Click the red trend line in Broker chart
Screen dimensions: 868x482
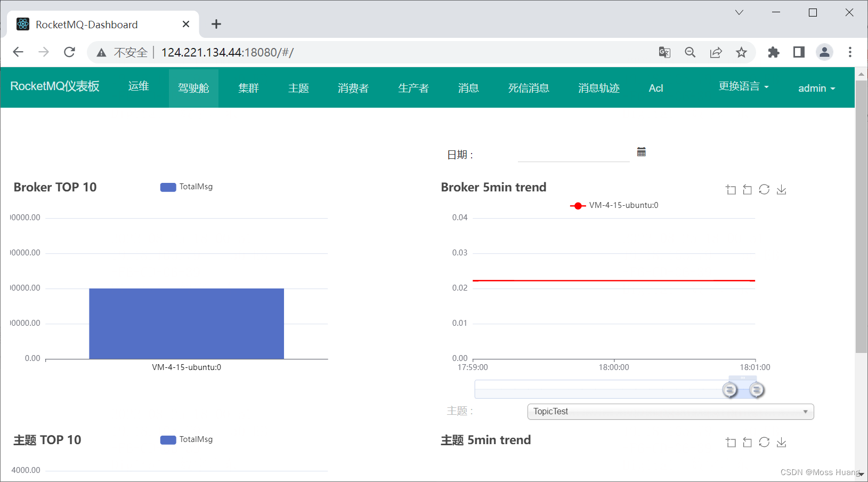click(614, 280)
